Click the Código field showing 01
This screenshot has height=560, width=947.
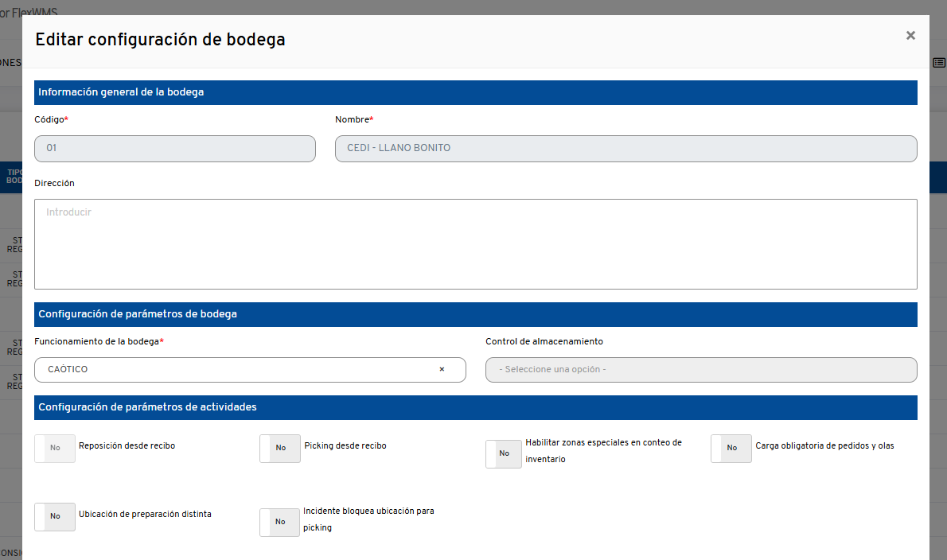174,148
